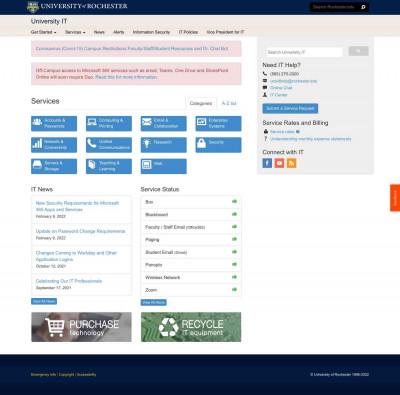Click the University of Rochester logo
Screen dimensions: 400x395
[77, 6]
